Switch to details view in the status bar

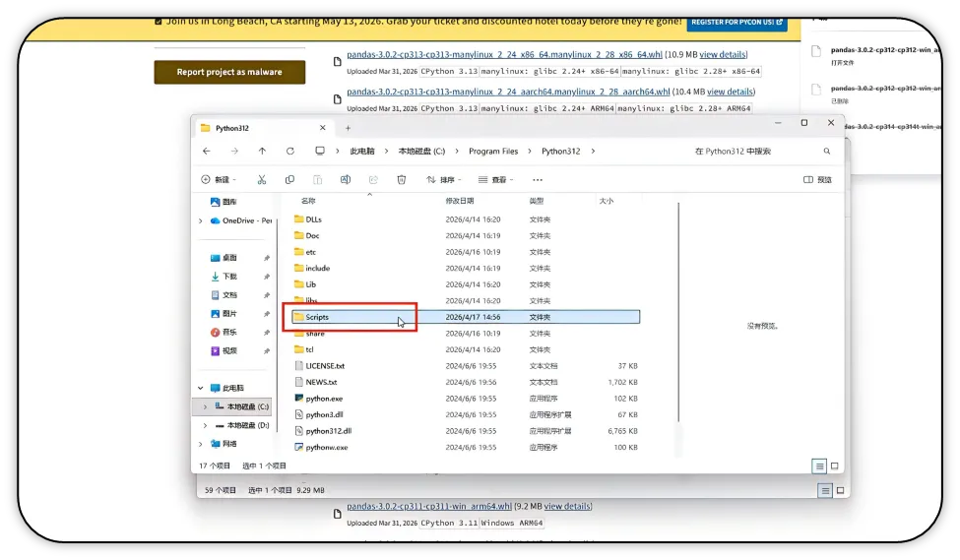pyautogui.click(x=819, y=467)
